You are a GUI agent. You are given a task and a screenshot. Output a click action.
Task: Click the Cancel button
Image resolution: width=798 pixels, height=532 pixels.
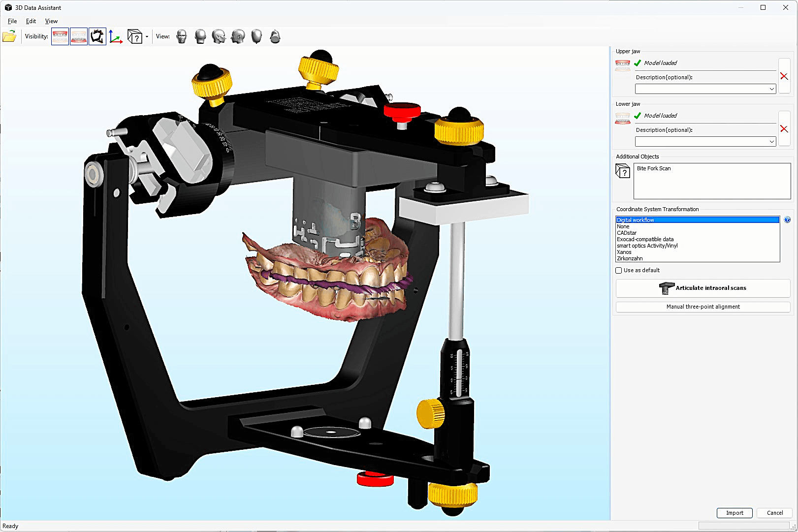point(775,513)
